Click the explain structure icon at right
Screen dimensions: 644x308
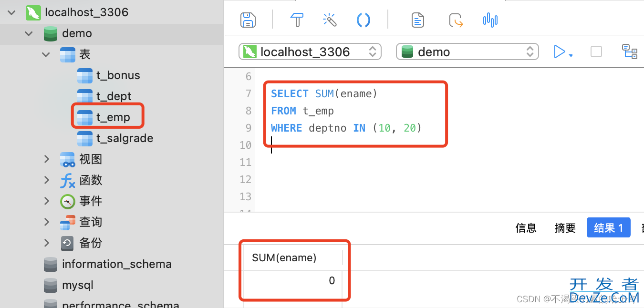[x=630, y=51]
